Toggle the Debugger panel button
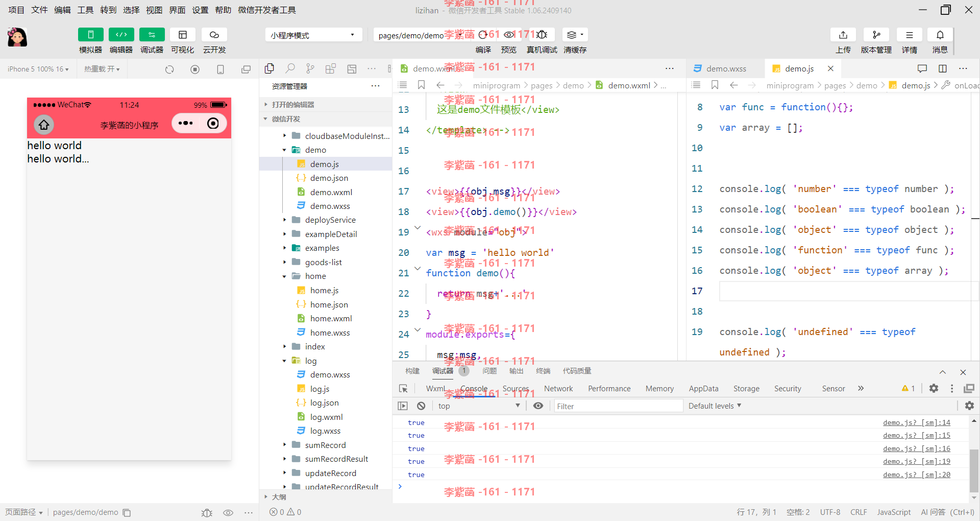980x521 pixels. tap(152, 35)
